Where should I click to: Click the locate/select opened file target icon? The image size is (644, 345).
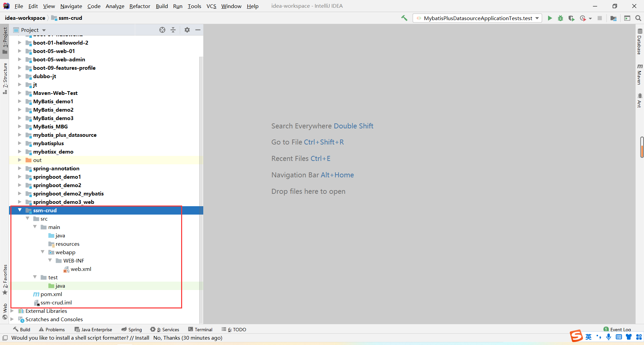coord(162,30)
